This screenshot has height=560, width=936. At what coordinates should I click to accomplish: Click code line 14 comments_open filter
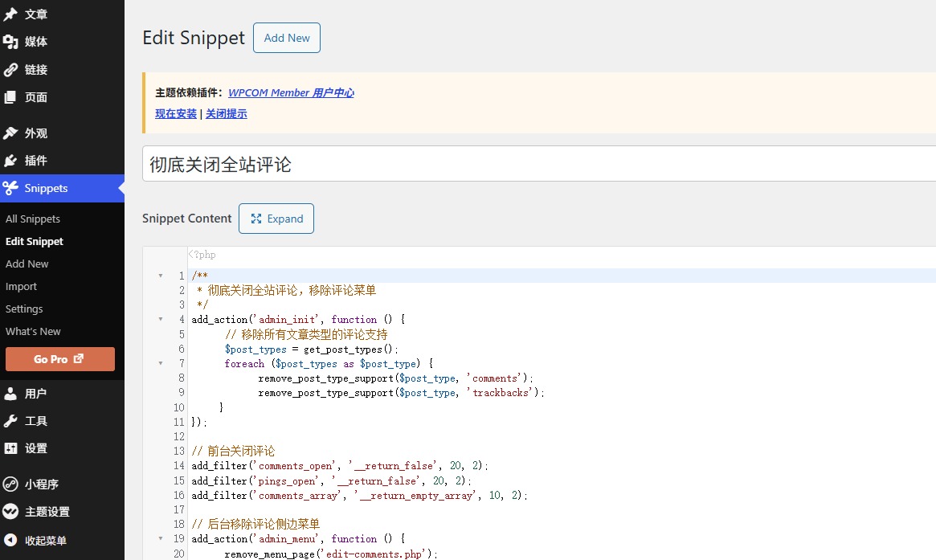tap(341, 466)
